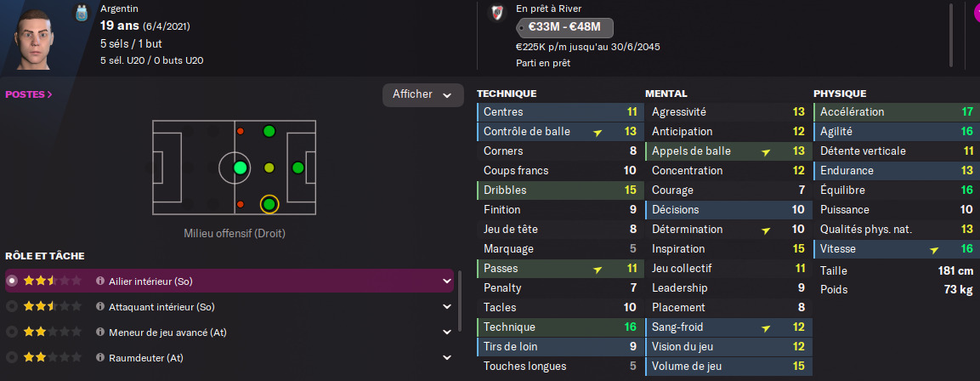Expand the Ailier intérieur (So) role chevron
The image size is (980, 381).
coord(447,281)
